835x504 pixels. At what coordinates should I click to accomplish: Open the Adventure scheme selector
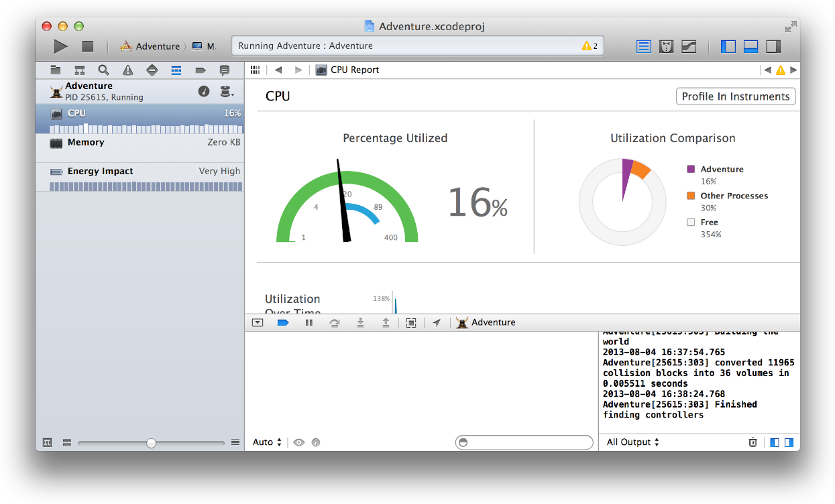[x=150, y=46]
